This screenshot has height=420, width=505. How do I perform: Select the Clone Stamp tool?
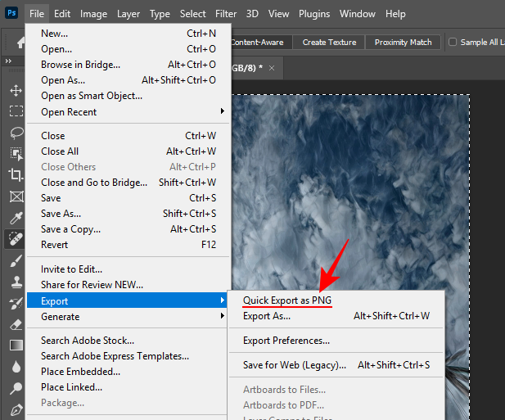[x=16, y=282]
